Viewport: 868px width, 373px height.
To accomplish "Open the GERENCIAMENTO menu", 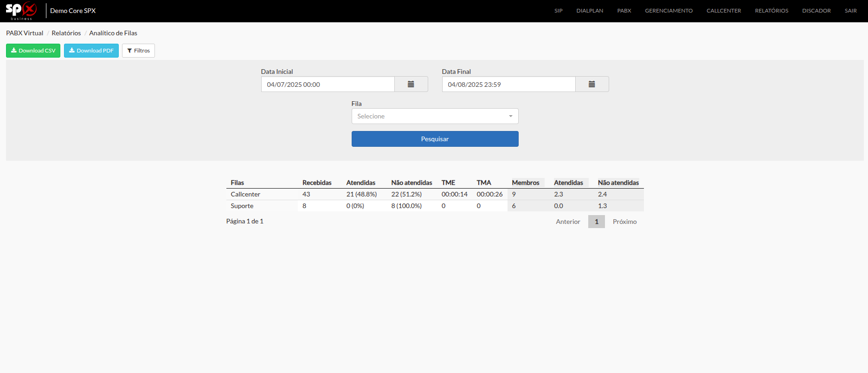I will (669, 11).
